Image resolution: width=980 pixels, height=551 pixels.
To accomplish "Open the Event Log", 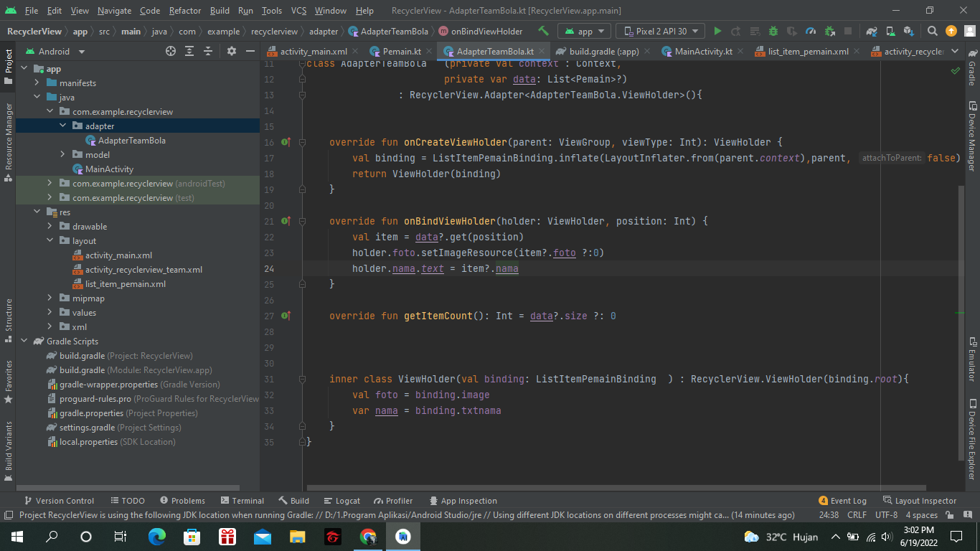I will pos(842,501).
